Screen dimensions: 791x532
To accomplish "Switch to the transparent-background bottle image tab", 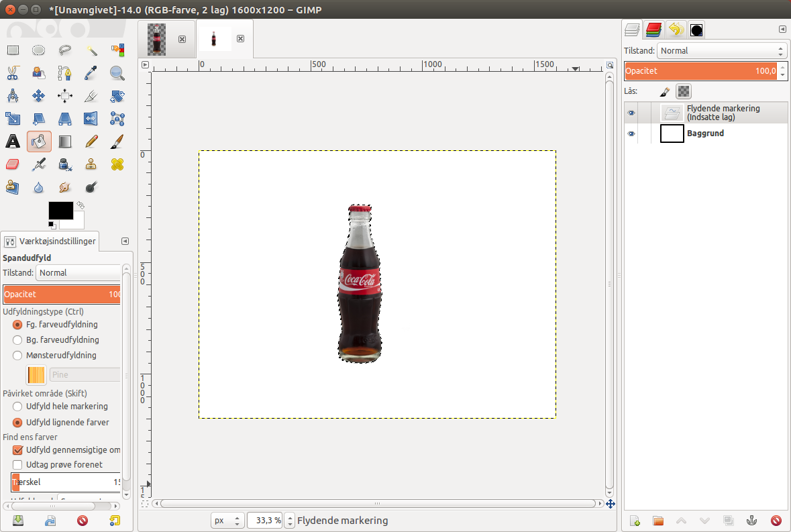I will click(156, 39).
